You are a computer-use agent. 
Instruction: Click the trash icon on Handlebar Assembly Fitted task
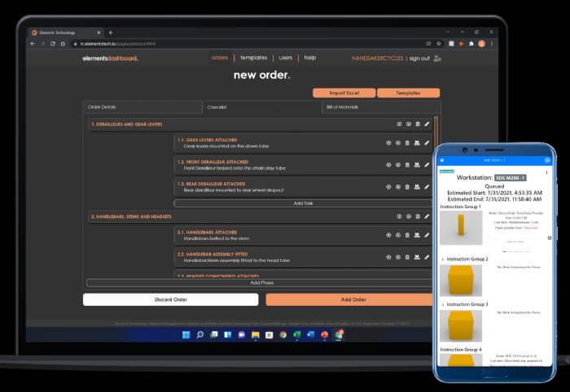pyautogui.click(x=407, y=257)
